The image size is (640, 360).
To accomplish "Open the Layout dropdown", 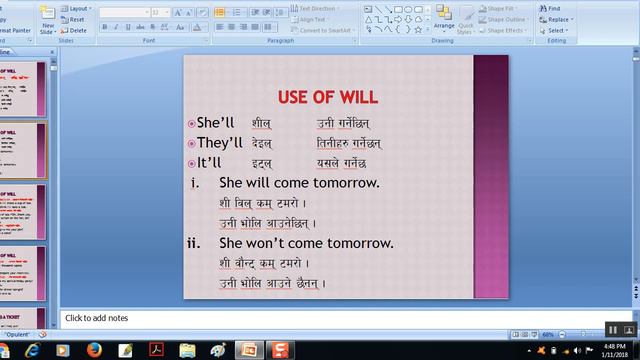I will pos(76,9).
